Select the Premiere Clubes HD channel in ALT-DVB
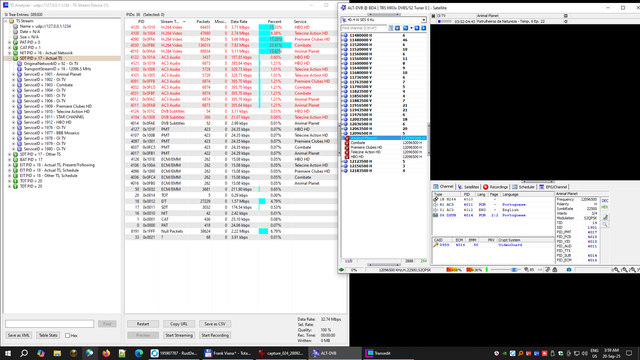The image size is (640, 360). [x=384, y=147]
